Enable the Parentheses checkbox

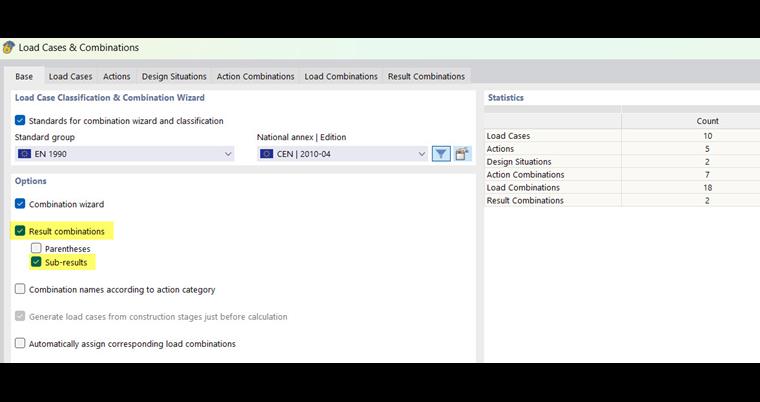coord(36,248)
